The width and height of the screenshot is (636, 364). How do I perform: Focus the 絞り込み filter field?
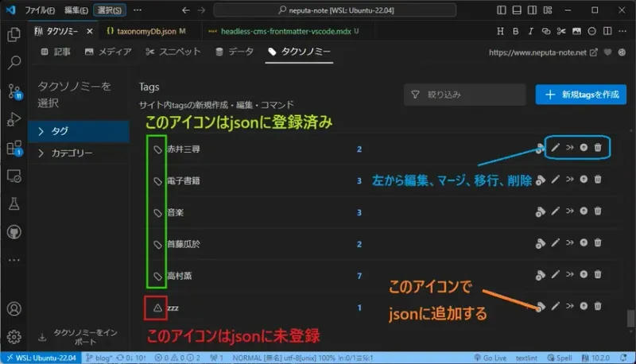465,95
